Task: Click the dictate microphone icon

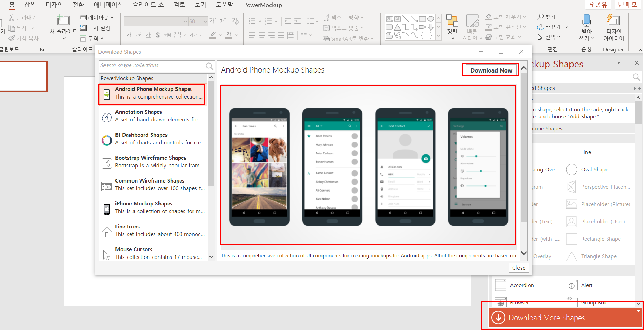Action: point(586,20)
